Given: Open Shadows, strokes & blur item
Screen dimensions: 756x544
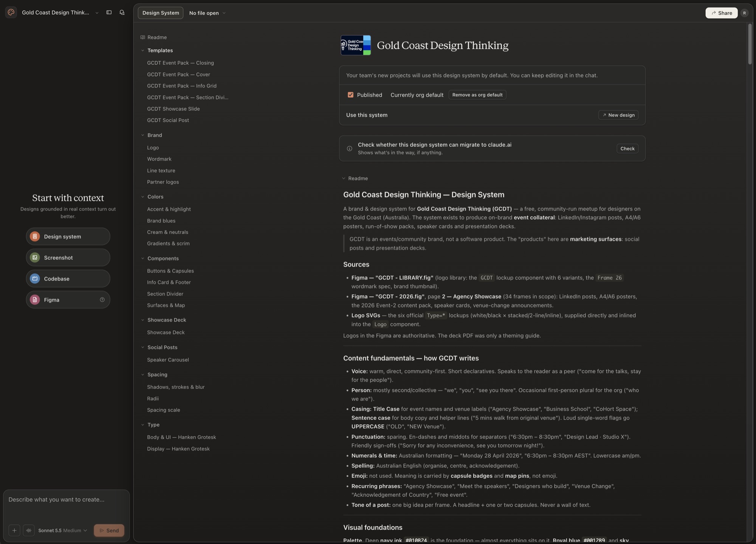Looking at the screenshot, I should [176, 387].
